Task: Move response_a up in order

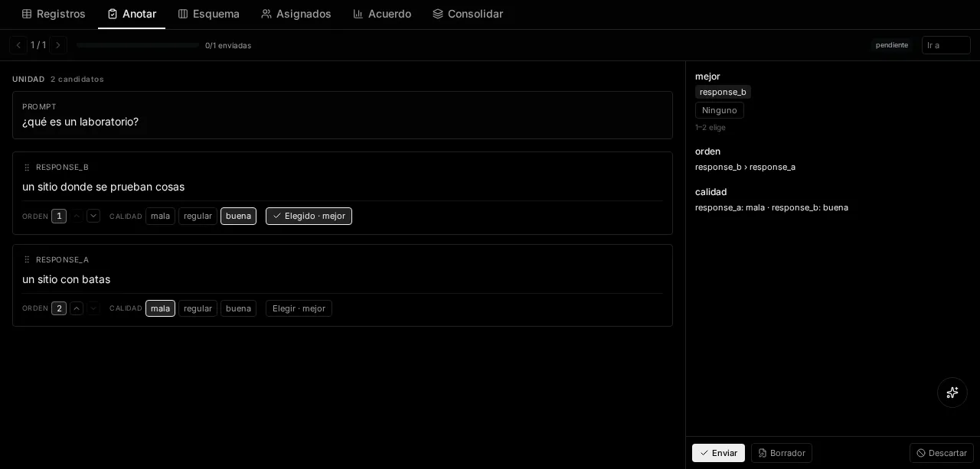Action: coord(77,308)
